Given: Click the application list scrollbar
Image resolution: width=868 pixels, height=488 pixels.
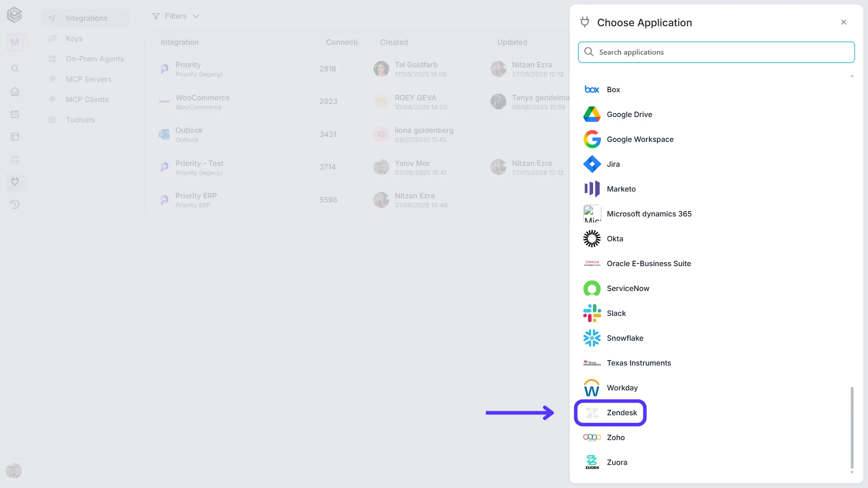Looking at the screenshot, I should pos(852,427).
